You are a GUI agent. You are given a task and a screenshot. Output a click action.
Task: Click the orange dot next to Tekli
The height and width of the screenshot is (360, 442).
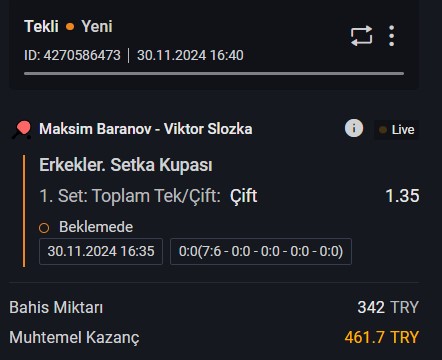tap(70, 27)
